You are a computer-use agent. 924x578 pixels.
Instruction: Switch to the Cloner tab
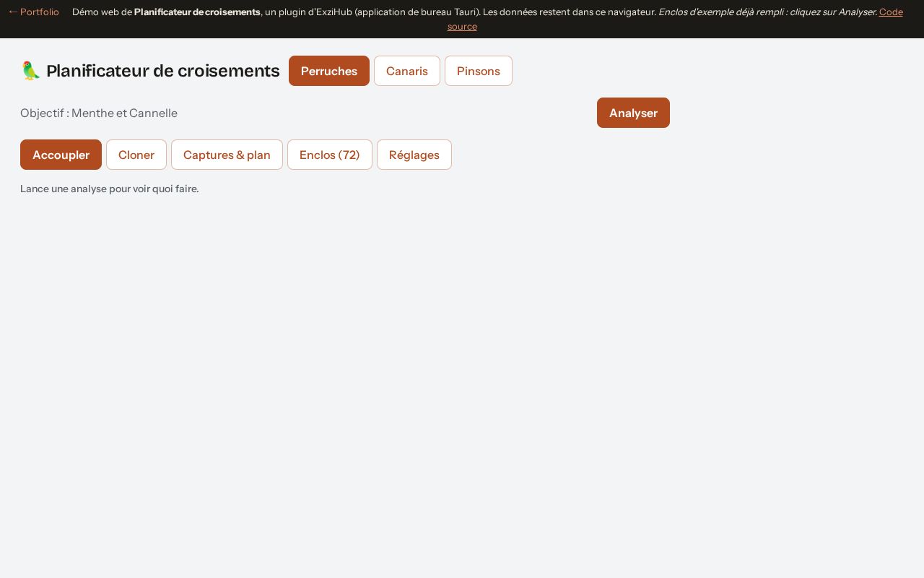[136, 155]
